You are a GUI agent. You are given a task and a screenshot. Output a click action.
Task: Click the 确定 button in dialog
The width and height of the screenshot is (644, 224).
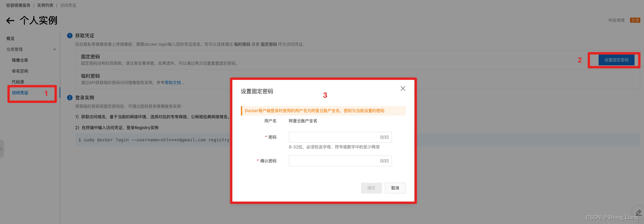(372, 188)
